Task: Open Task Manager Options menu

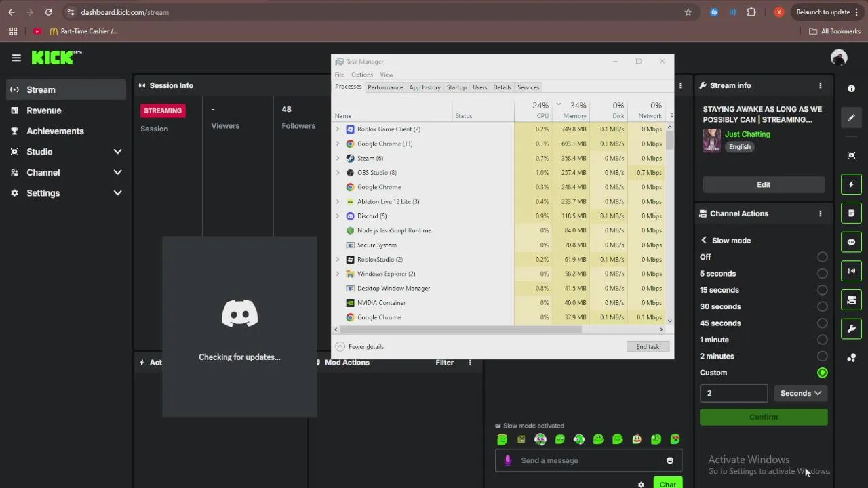Action: pyautogui.click(x=362, y=75)
